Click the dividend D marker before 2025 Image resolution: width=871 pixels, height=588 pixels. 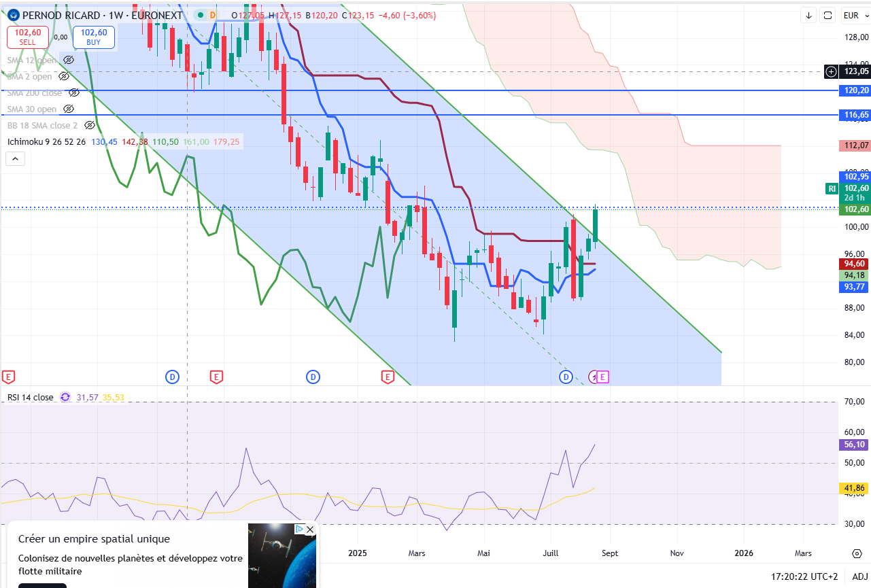(313, 376)
